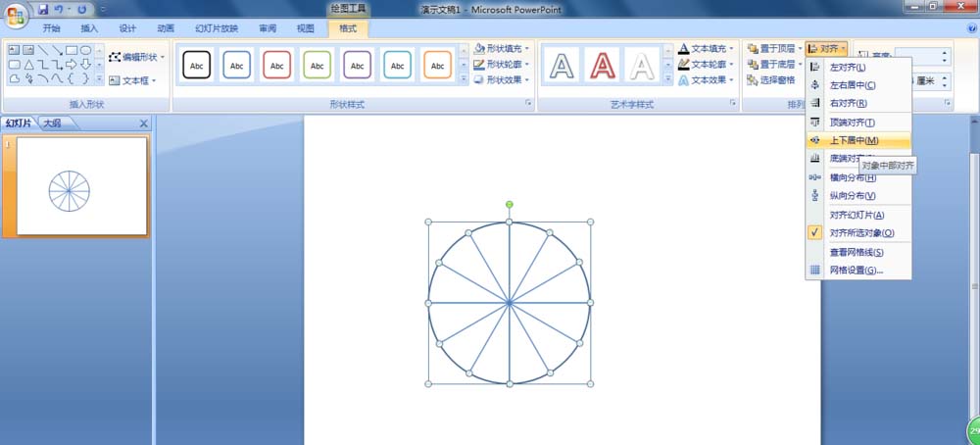This screenshot has height=445, width=980.
Task: Switch to the 插入 ribbon tab
Action: click(x=89, y=28)
